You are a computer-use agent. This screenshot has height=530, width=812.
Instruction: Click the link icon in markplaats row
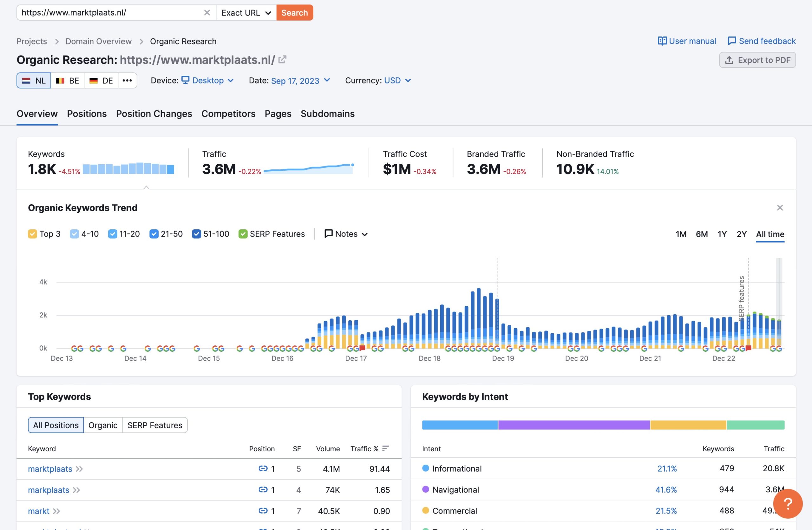click(263, 490)
